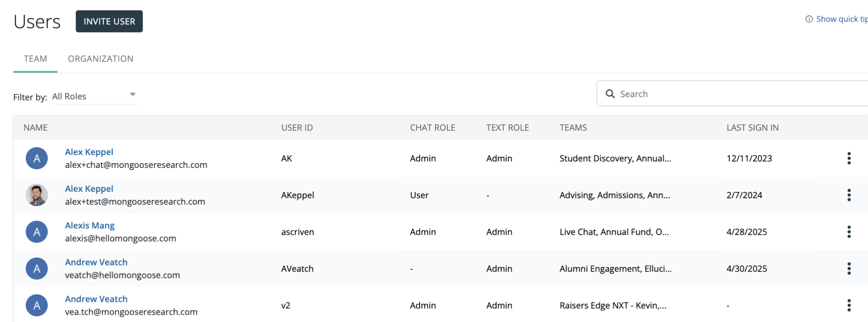Image resolution: width=868 pixels, height=322 pixels.
Task: Click Alex Keppel's profile photo avatar
Action: 37,195
